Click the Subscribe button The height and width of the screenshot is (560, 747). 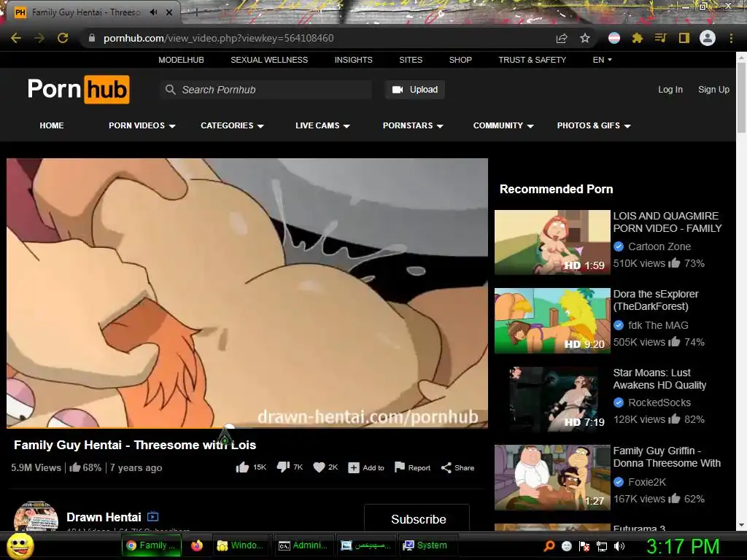click(x=417, y=518)
